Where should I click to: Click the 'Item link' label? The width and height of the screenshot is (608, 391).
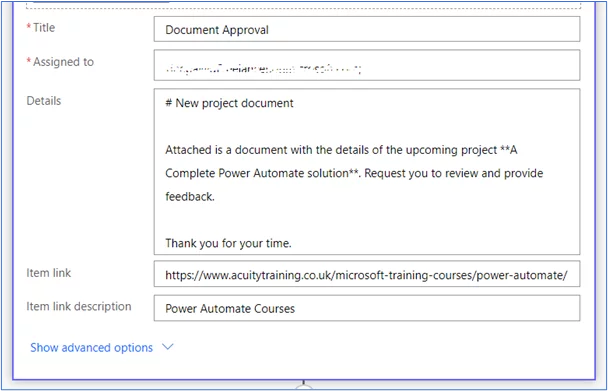(x=49, y=273)
